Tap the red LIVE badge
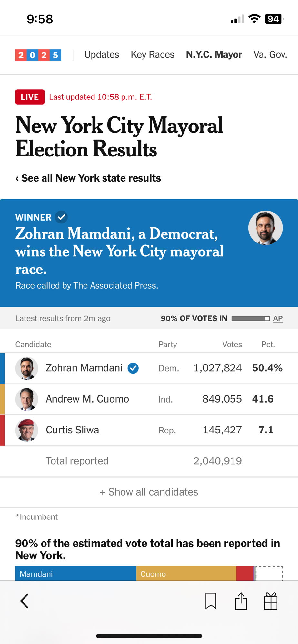Screen dimensions: 298x644 tap(30, 97)
